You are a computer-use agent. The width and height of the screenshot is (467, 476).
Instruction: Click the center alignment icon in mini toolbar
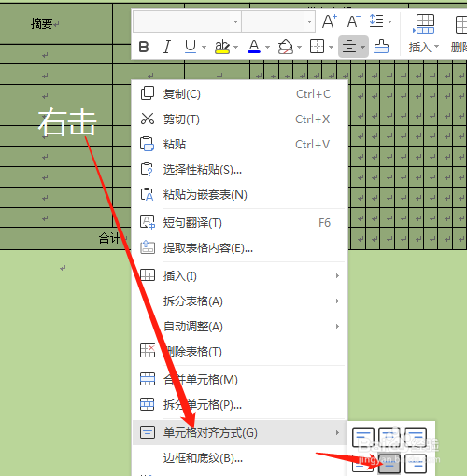[x=349, y=47]
